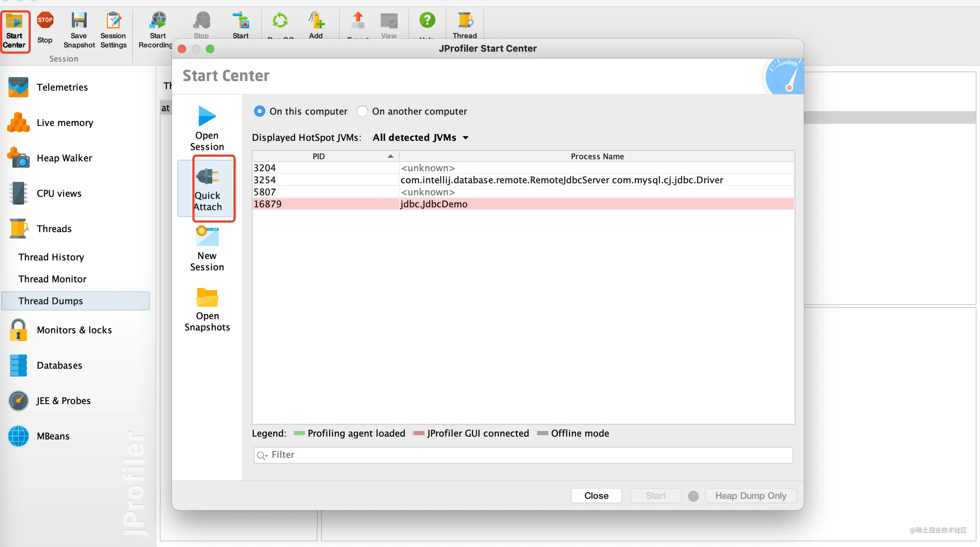Open Thread Dumps in the sidebar
Screen dimensions: 980x547
pyautogui.click(x=76, y=301)
